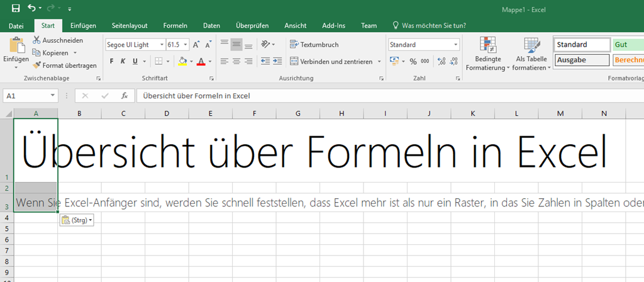Viewport: 644px width, 282px height.
Task: Click the thousands separator 000 icon
Action: coord(425,61)
